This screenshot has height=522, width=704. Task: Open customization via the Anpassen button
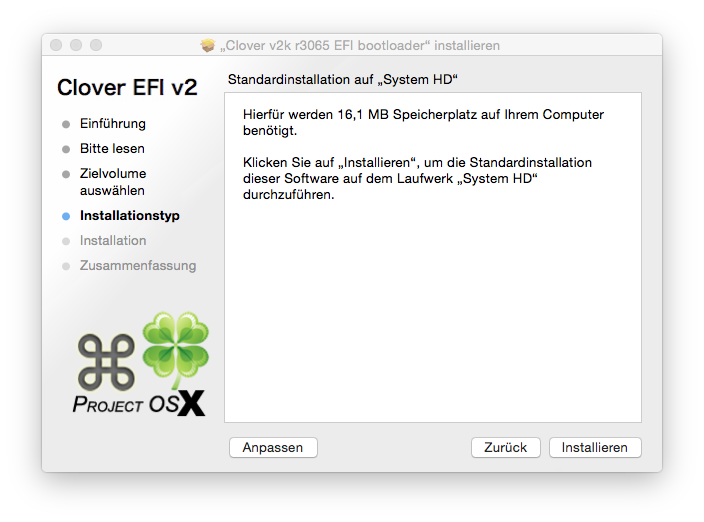(273, 447)
